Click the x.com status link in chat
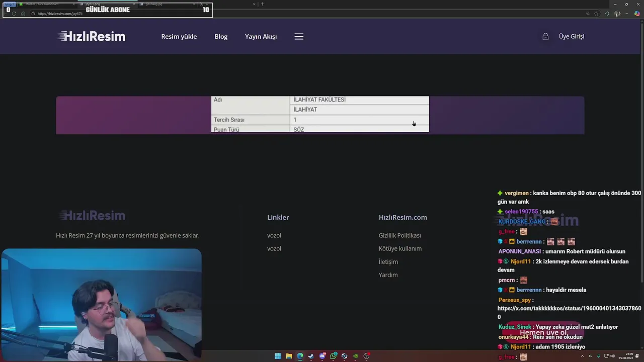 [x=569, y=312]
